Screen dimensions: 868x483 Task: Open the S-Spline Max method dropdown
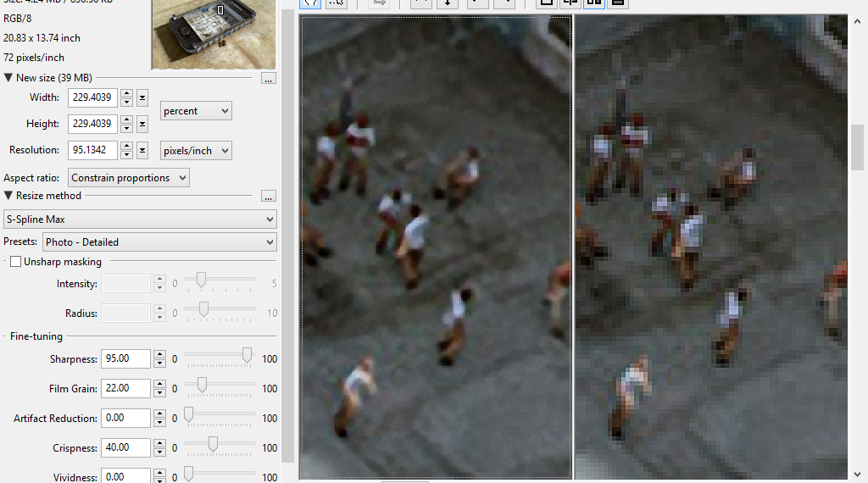point(140,219)
